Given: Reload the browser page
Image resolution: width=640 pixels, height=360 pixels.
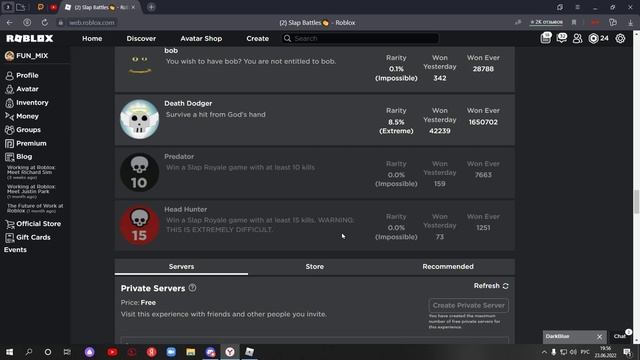Looking at the screenshot, I should coord(44,22).
